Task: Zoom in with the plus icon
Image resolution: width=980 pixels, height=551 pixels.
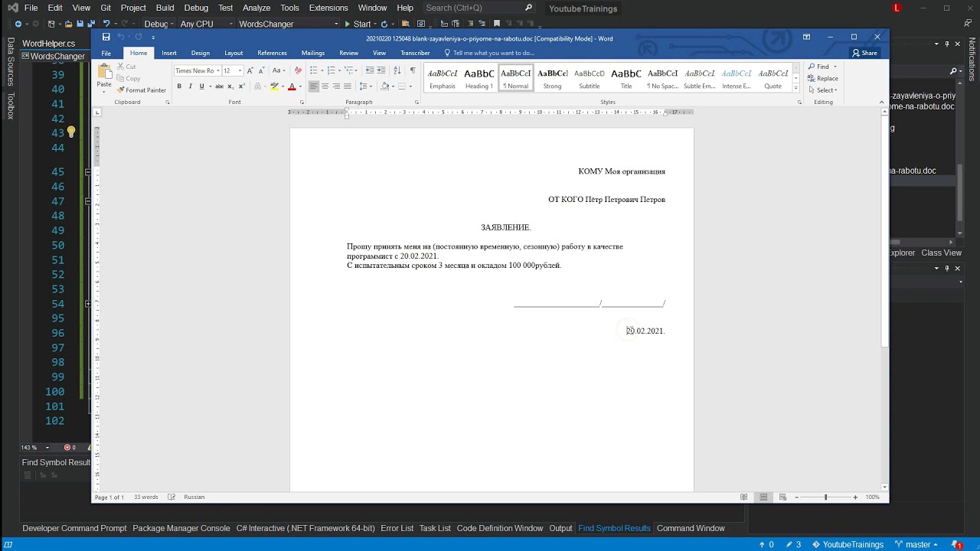Action: pyautogui.click(x=855, y=497)
